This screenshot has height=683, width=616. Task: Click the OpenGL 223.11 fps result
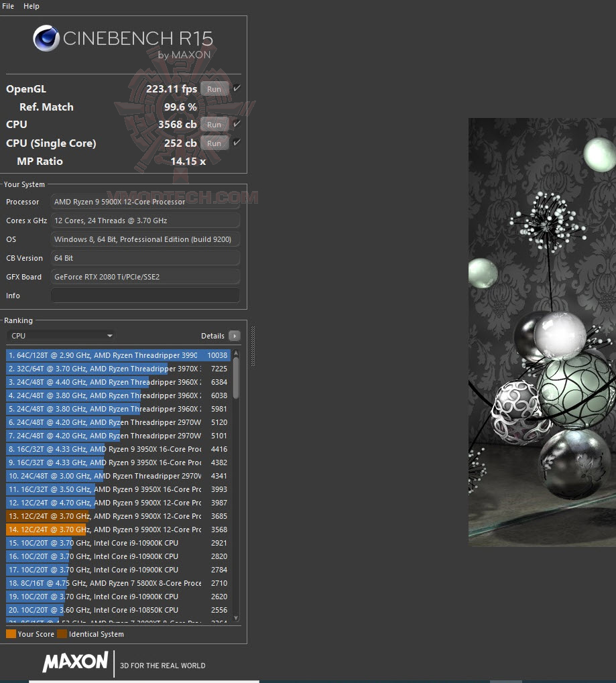tap(171, 89)
